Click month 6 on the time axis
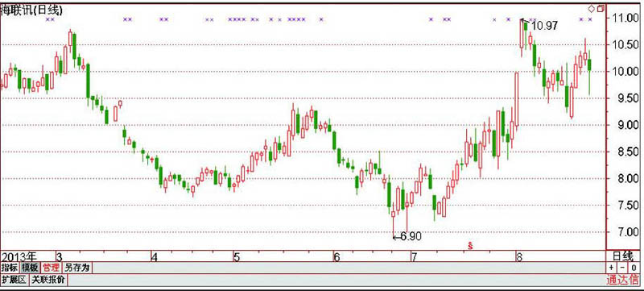This screenshot has width=644, height=291. click(336, 257)
